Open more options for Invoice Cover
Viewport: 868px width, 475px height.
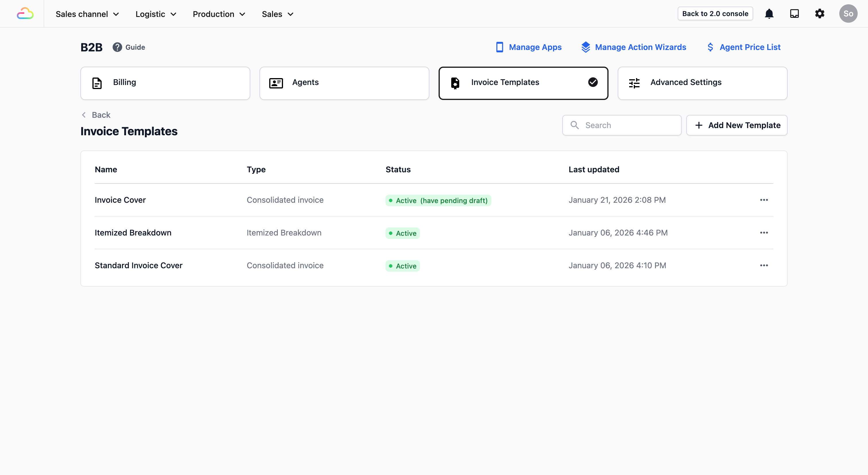pos(764,200)
